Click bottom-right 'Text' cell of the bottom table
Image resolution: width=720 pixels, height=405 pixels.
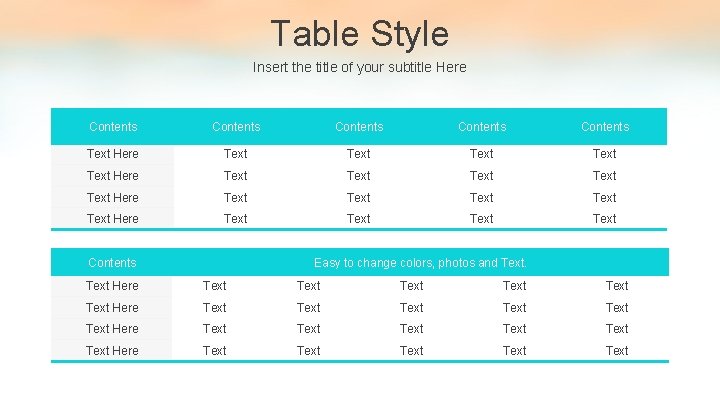coord(617,351)
